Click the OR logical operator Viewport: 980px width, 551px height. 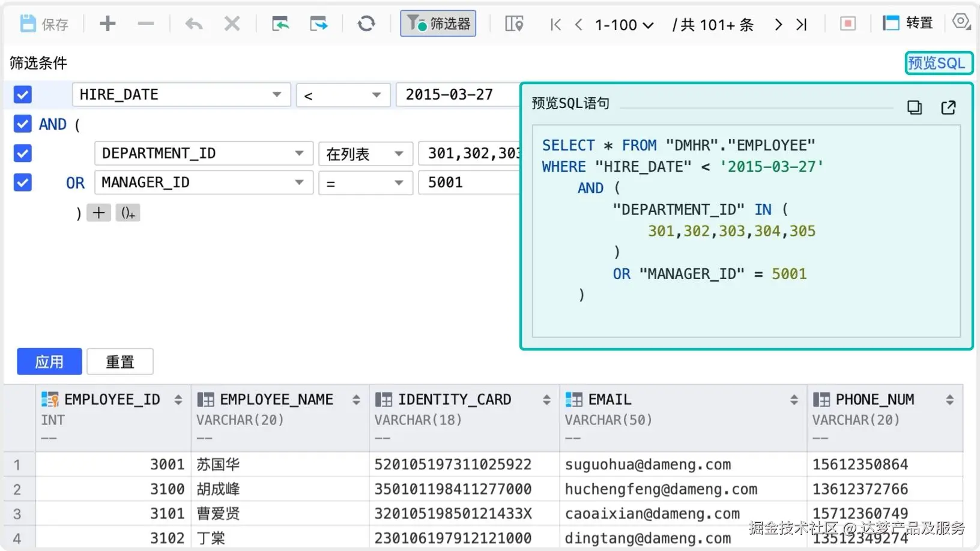[75, 183]
